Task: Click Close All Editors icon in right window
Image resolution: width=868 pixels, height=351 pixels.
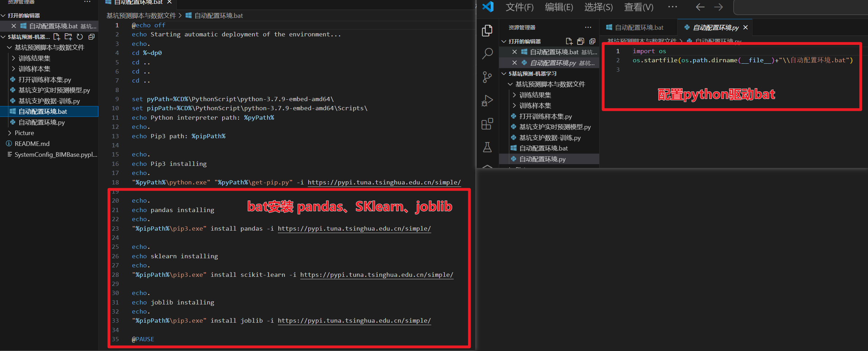Action: coord(592,41)
